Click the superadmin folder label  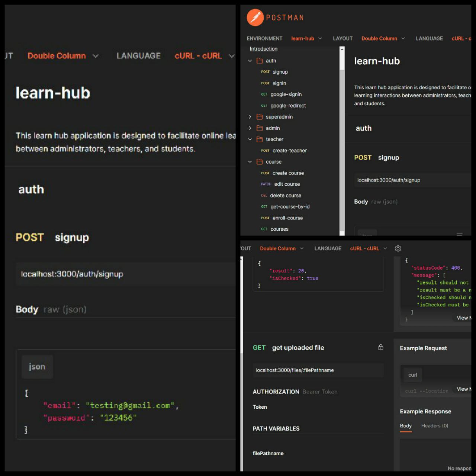tap(279, 117)
